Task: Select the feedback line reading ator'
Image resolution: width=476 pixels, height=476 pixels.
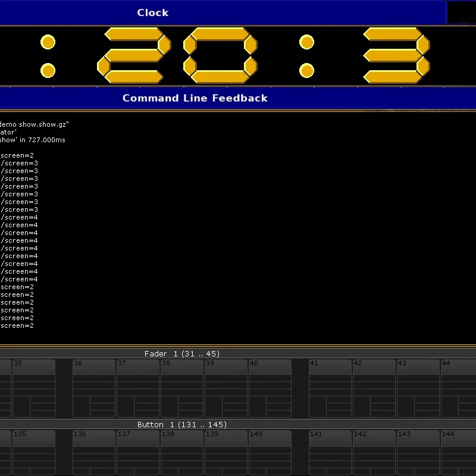Action: pyautogui.click(x=8, y=132)
